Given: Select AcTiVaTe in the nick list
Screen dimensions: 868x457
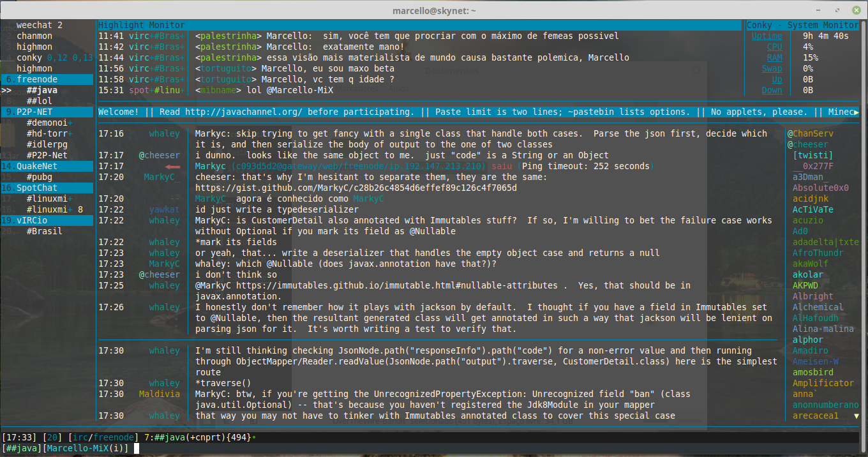Looking at the screenshot, I should [813, 209].
